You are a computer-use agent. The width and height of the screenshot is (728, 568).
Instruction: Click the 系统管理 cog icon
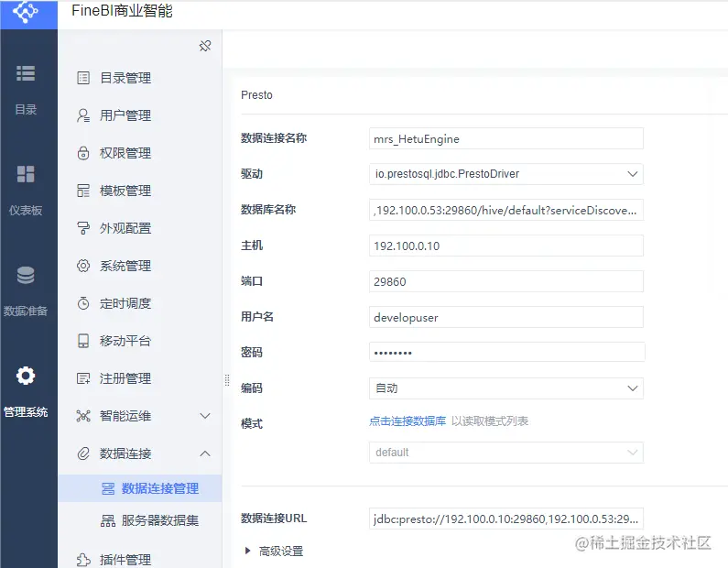click(x=83, y=266)
